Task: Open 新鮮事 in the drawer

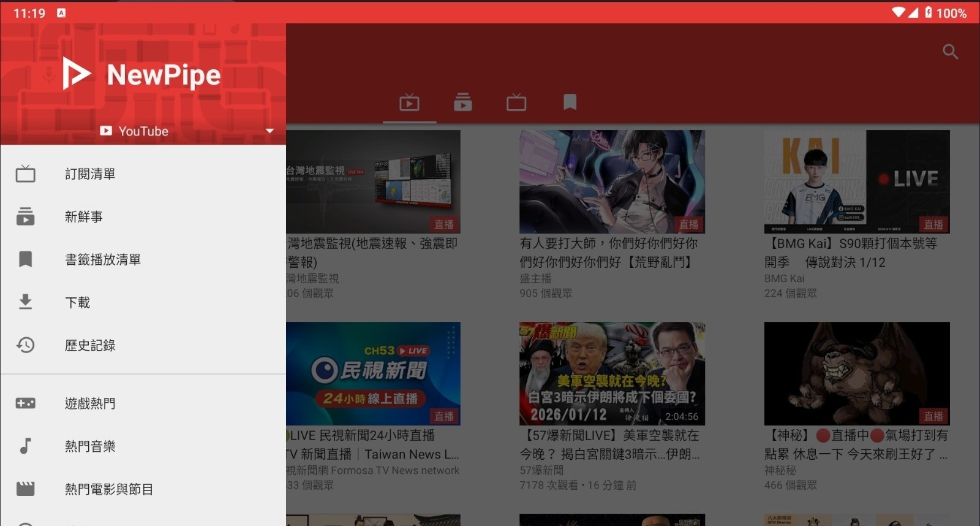Action: 143,217
